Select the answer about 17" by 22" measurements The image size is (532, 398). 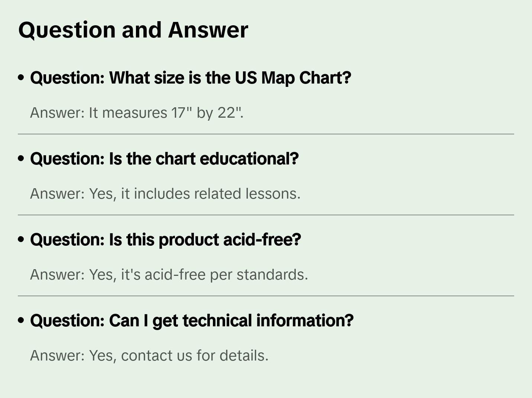pos(137,113)
